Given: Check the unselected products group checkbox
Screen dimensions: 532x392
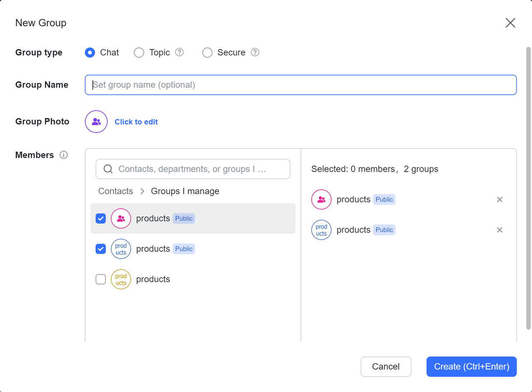Looking at the screenshot, I should (x=101, y=279).
